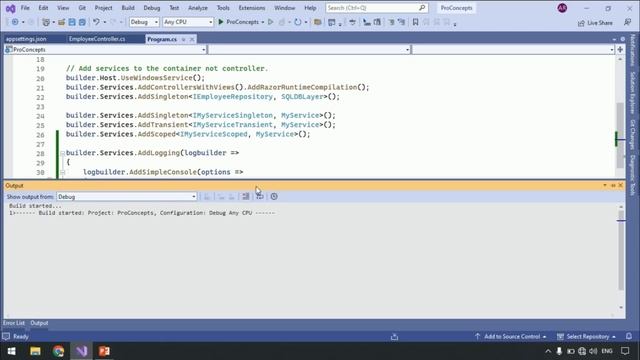640x360 pixels.
Task: Click the uncomment selection toolbar icon
Action: (x=402, y=22)
